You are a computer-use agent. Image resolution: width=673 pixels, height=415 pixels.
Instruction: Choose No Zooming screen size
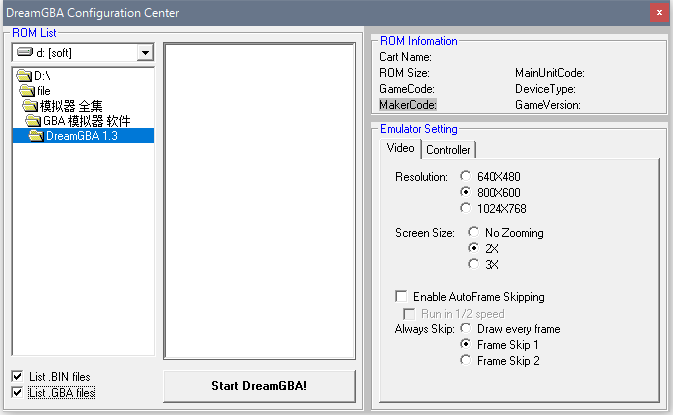click(x=475, y=233)
